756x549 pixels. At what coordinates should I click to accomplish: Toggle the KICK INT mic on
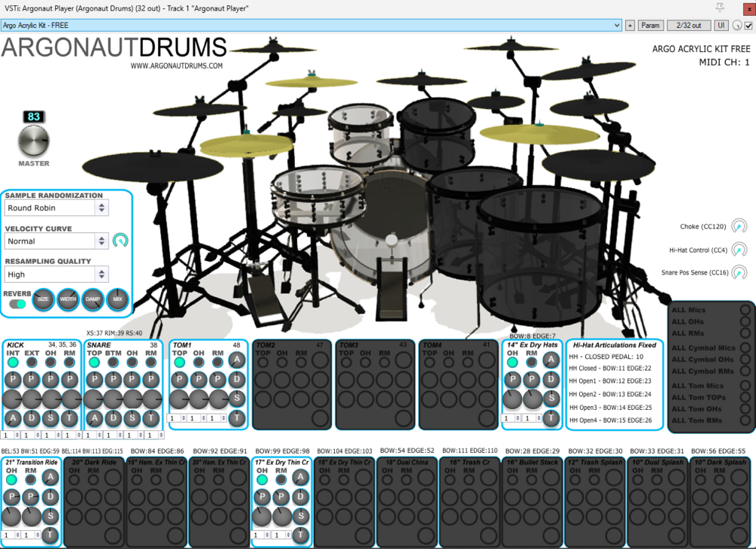[x=13, y=362]
